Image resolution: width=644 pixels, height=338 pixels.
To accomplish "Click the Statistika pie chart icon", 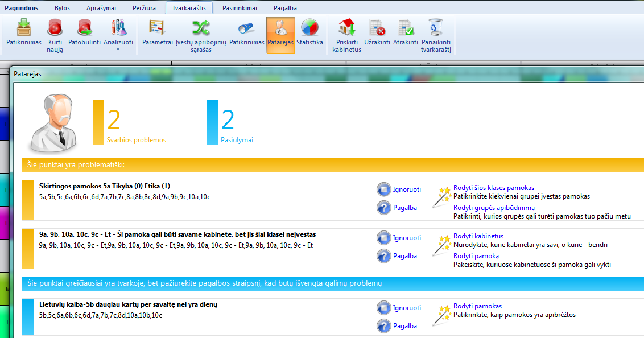I will pyautogui.click(x=309, y=28).
